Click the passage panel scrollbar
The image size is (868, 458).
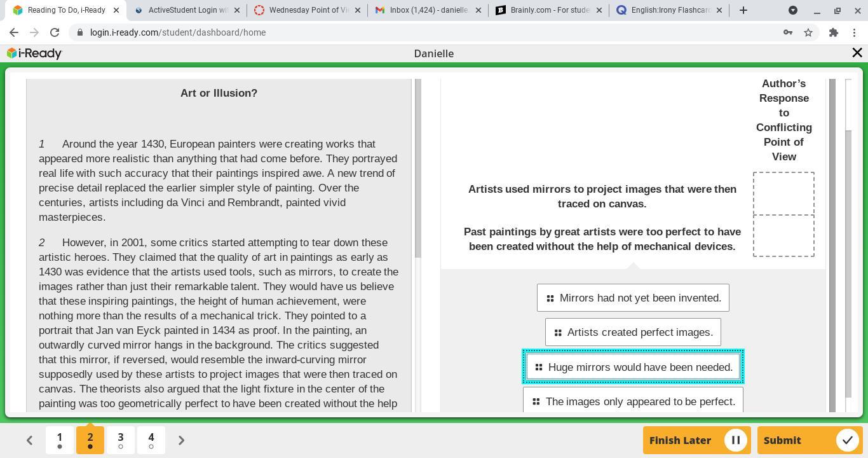coord(418,169)
